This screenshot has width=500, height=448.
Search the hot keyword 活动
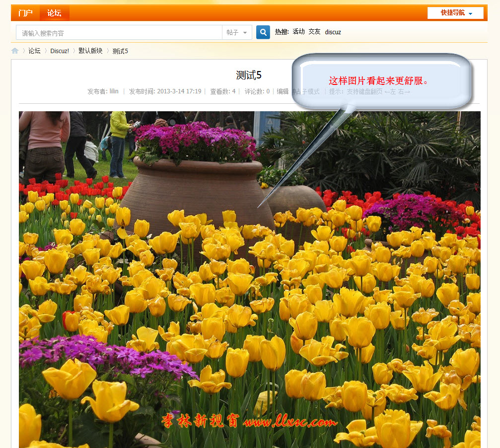(x=298, y=32)
